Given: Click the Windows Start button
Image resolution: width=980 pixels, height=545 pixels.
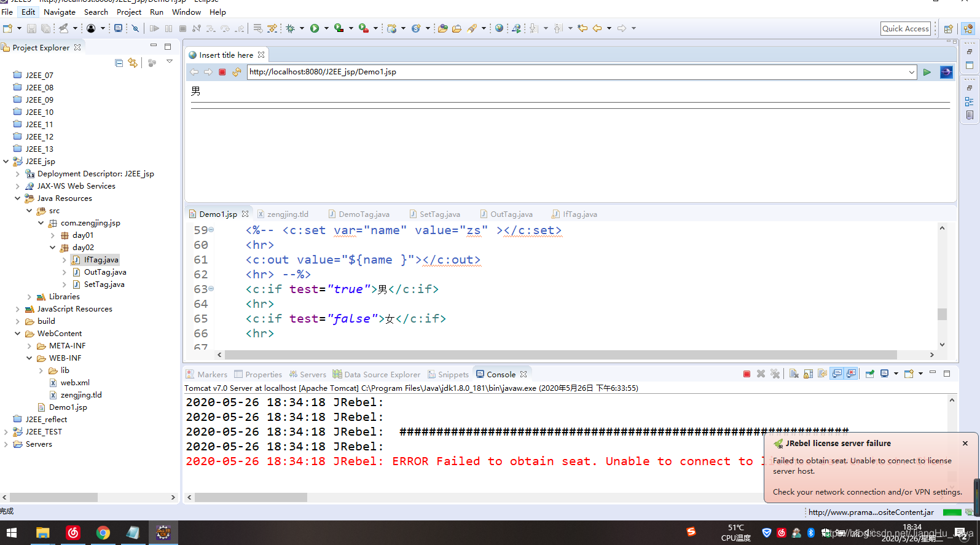Looking at the screenshot, I should (12, 533).
